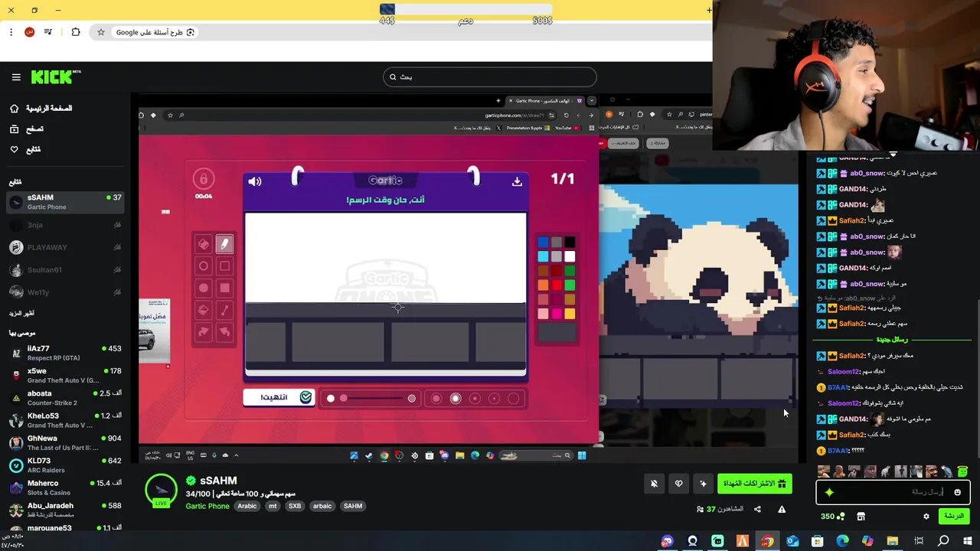This screenshot has height=551, width=980.
Task: Open x5we recommended channel
Action: [x=65, y=375]
